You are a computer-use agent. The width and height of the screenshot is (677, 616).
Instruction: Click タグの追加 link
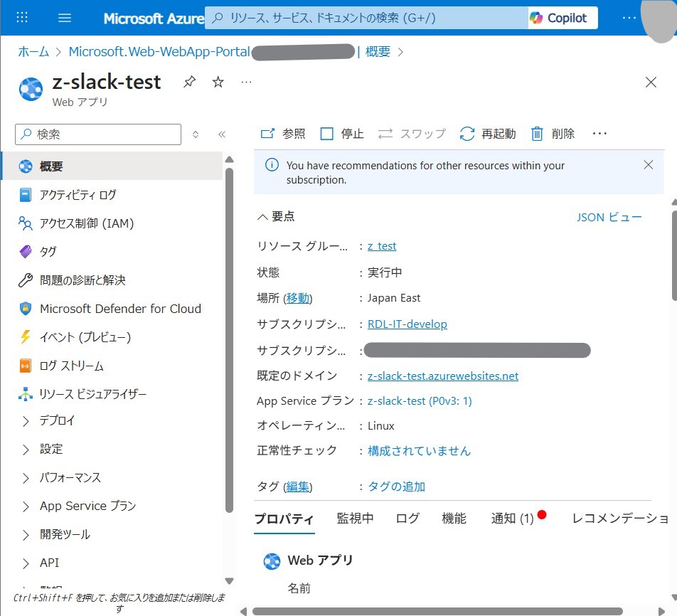(396, 487)
